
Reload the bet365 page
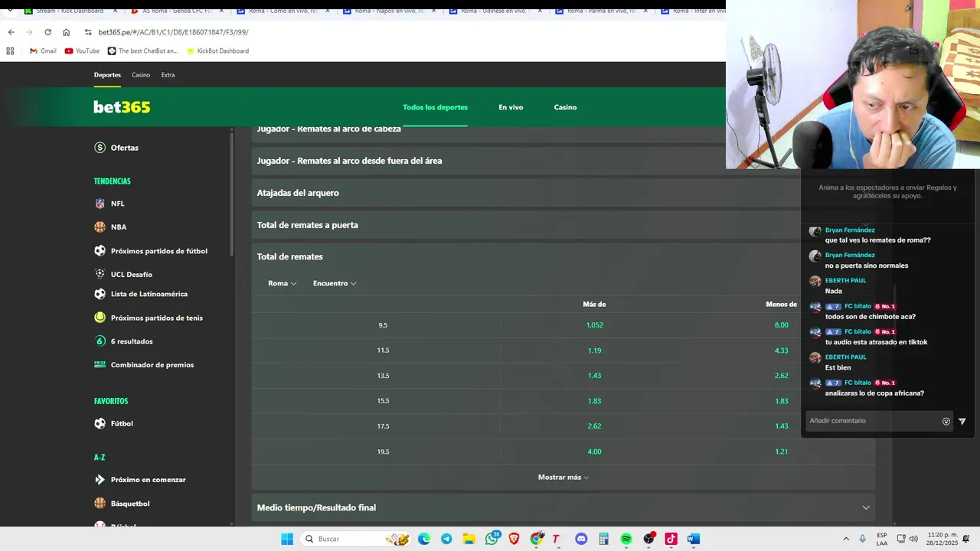(x=47, y=32)
